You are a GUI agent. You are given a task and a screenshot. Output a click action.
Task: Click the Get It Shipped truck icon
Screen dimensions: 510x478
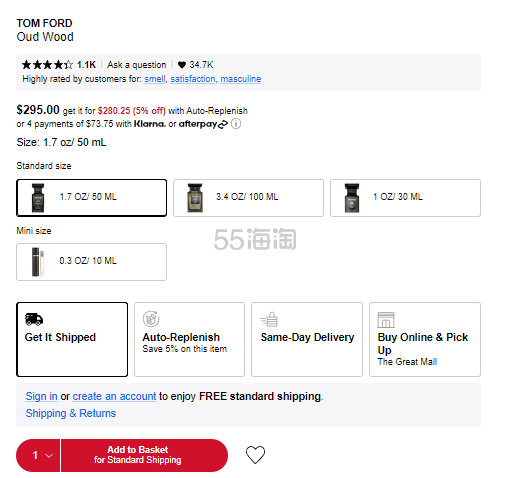pos(34,319)
